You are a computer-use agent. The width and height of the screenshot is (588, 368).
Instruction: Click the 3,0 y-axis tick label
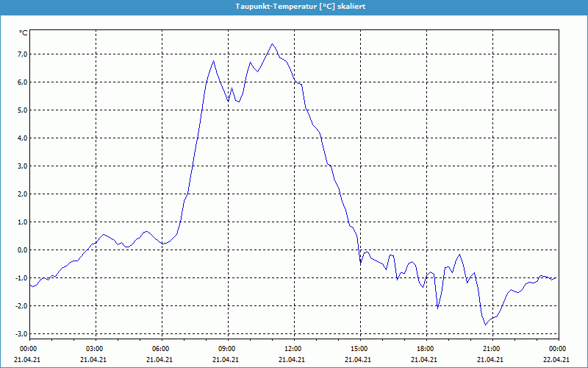tap(21, 166)
